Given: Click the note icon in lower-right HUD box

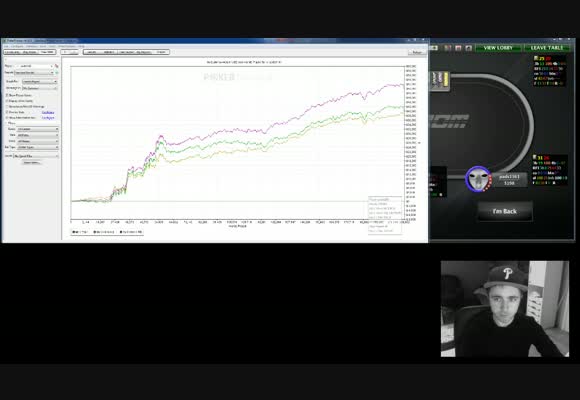Looking at the screenshot, I should tap(535, 158).
